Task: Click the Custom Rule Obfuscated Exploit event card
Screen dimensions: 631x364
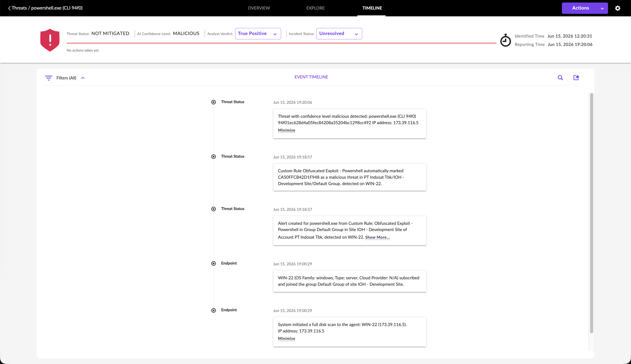Action: (x=350, y=177)
